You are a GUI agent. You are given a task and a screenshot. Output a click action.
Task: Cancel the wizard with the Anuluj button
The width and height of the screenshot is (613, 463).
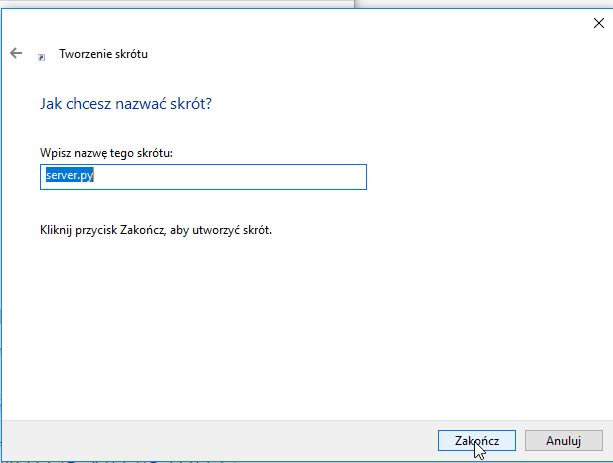tap(563, 441)
